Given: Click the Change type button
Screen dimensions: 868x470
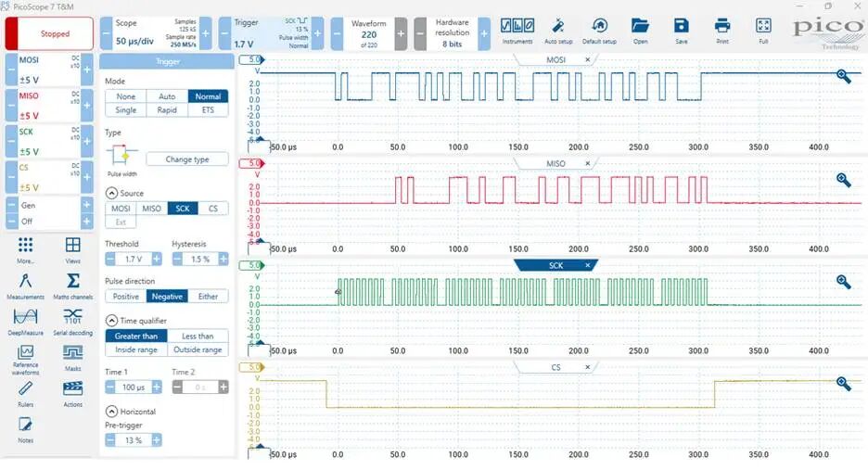Looking at the screenshot, I should tap(187, 159).
